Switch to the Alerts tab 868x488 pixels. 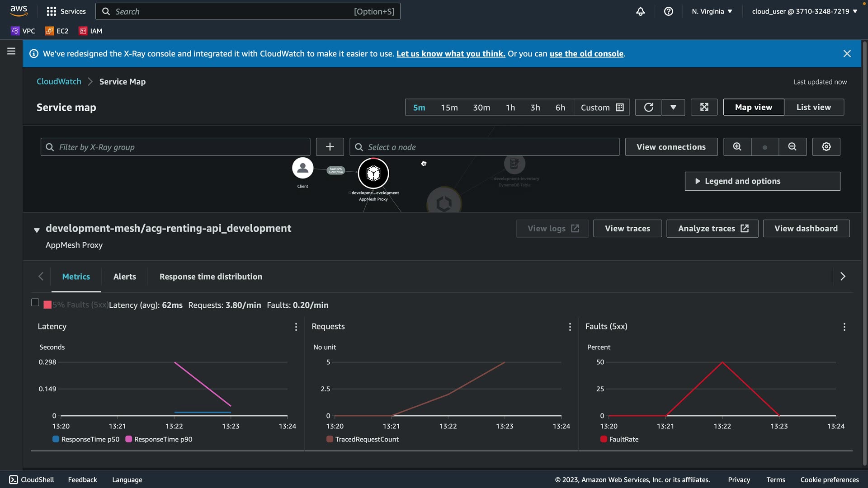pyautogui.click(x=124, y=277)
